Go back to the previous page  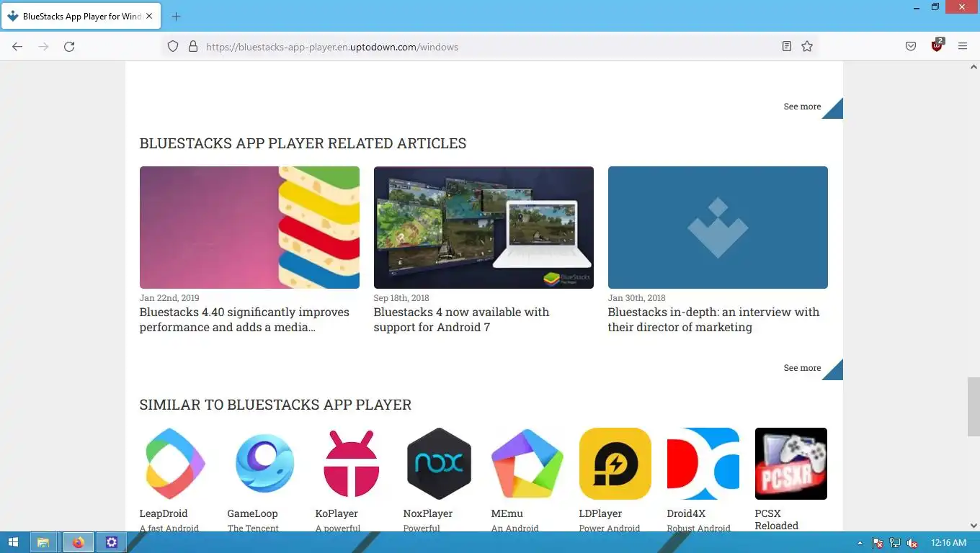point(17,47)
